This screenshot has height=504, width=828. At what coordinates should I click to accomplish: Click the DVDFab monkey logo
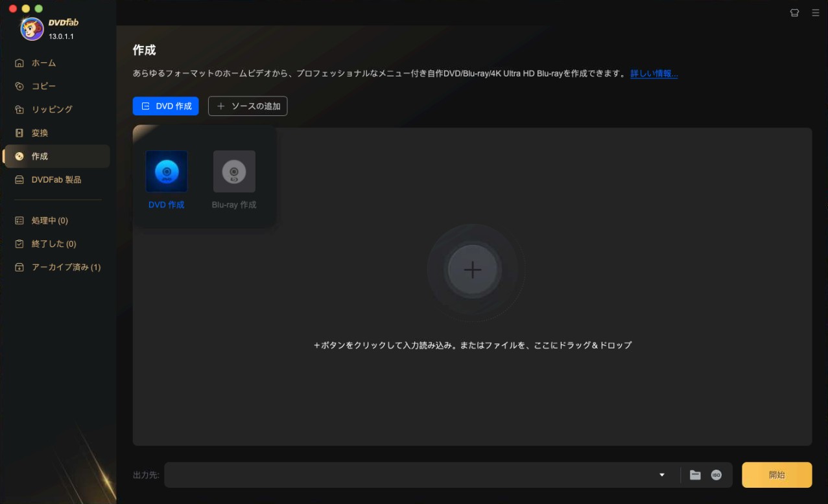pyautogui.click(x=32, y=29)
